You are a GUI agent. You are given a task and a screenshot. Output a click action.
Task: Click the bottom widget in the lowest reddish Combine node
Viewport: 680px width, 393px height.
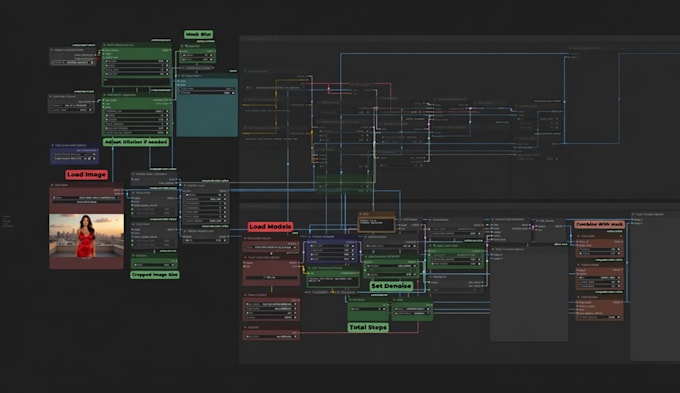point(599,317)
